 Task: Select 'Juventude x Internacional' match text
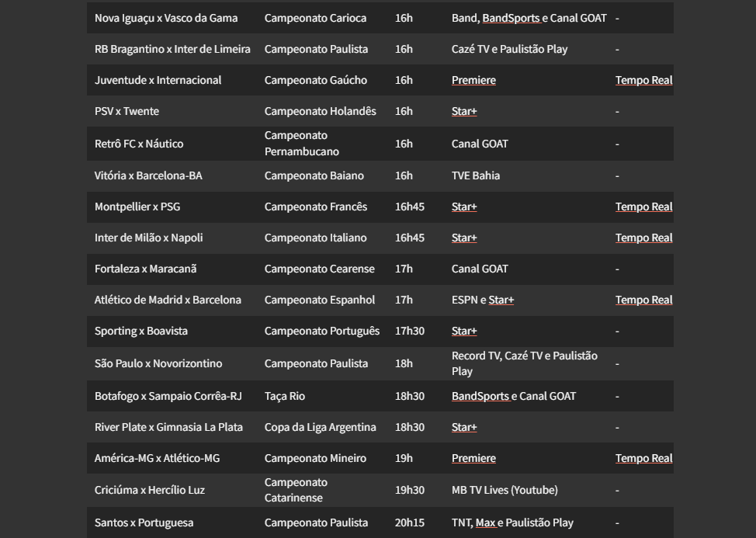[158, 81]
